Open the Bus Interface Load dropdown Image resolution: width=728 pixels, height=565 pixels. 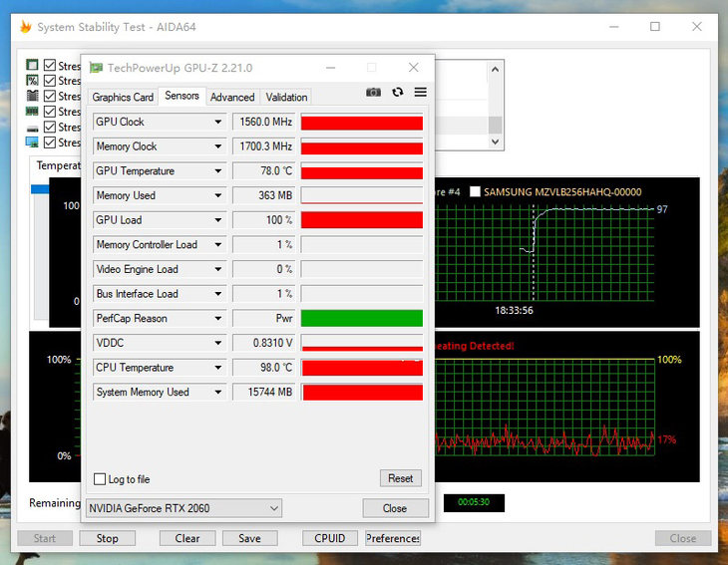pyautogui.click(x=217, y=294)
